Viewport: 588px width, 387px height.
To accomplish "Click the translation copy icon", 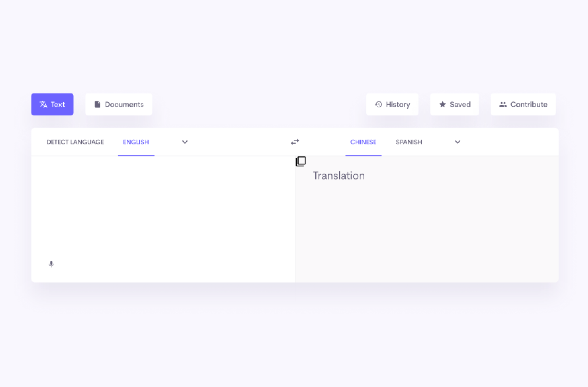I will point(301,161).
